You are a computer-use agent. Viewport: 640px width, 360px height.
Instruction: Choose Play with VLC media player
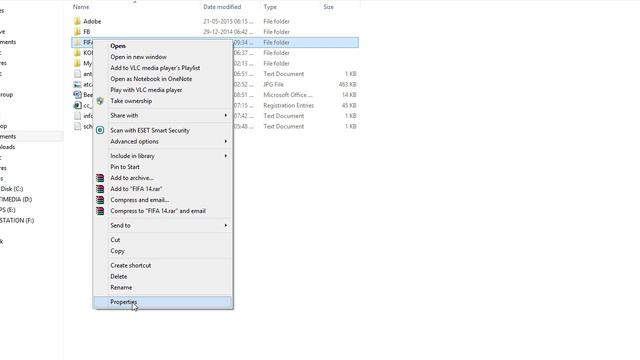[146, 90]
